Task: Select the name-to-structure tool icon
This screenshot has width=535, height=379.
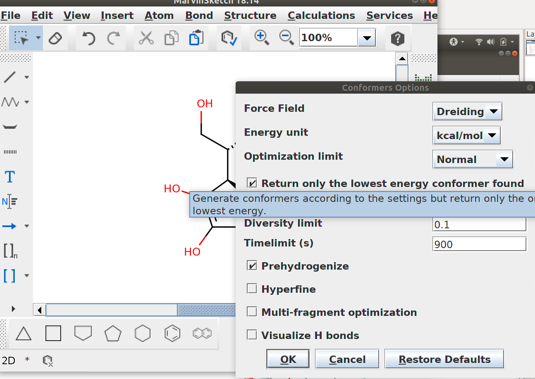Action: click(10, 202)
